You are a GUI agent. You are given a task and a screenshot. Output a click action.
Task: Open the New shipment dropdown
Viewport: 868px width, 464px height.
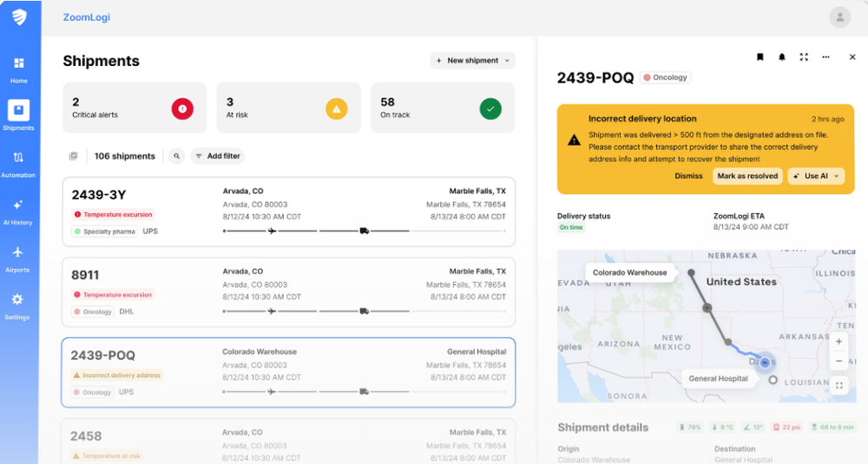click(473, 61)
